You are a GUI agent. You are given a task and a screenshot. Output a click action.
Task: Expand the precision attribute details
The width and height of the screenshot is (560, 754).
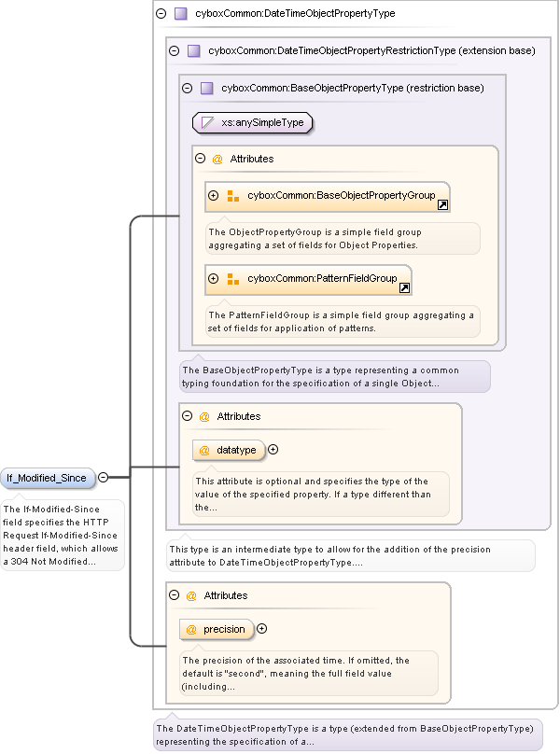click(x=261, y=629)
